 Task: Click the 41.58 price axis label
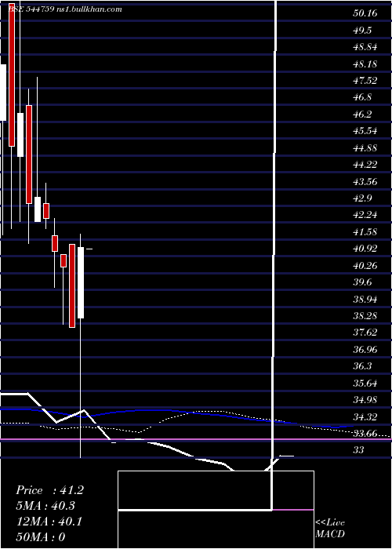pos(365,232)
